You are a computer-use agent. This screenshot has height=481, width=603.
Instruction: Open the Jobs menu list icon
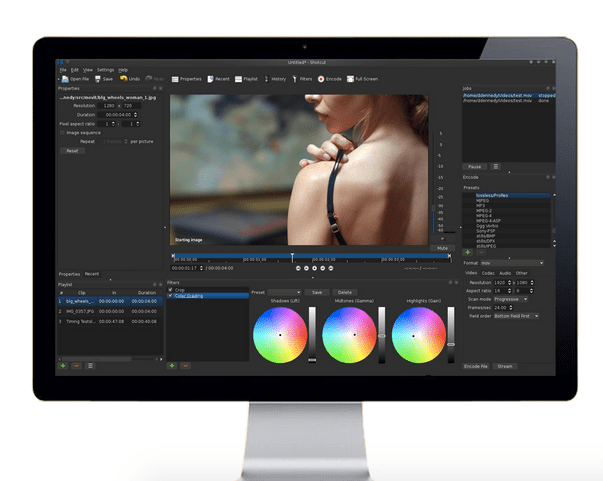[x=496, y=166]
